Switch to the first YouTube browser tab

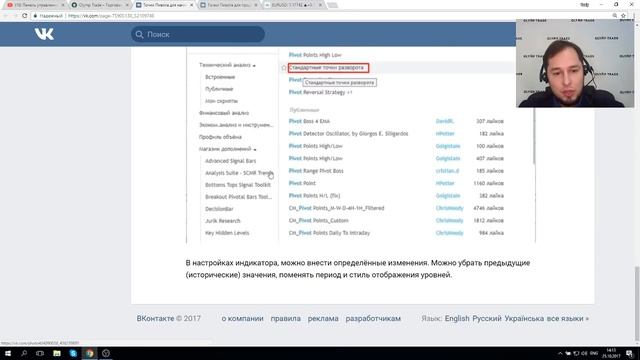(x=35, y=5)
